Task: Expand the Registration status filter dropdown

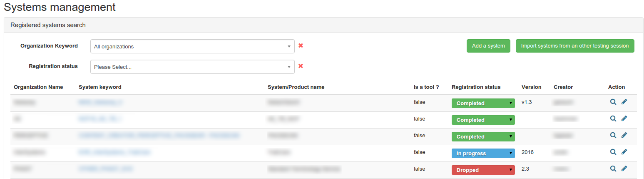Action: tap(192, 67)
